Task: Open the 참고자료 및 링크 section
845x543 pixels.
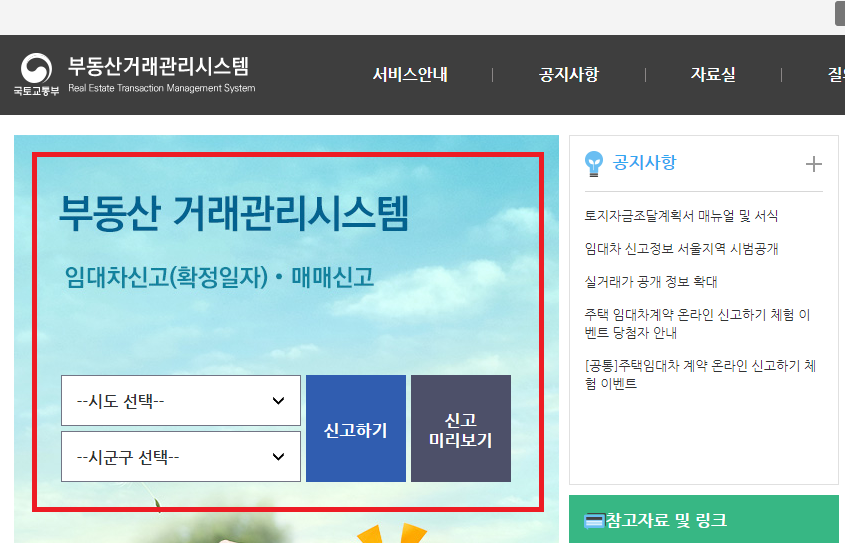Action: click(x=666, y=520)
